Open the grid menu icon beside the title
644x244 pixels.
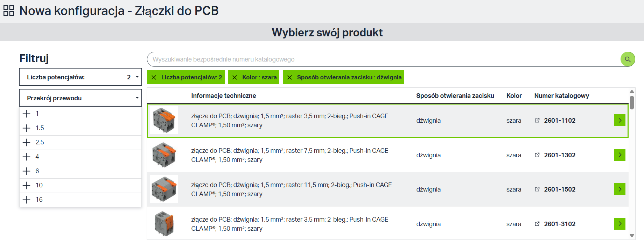(9, 10)
